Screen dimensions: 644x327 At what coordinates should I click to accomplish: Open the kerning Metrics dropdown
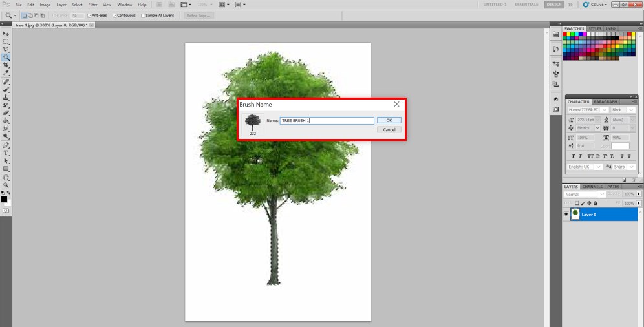coord(597,128)
